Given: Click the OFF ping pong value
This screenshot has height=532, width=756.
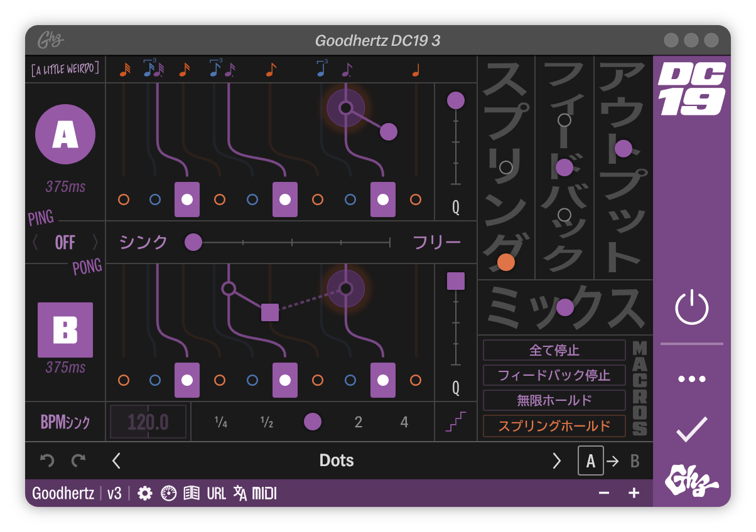Looking at the screenshot, I should pyautogui.click(x=65, y=242).
